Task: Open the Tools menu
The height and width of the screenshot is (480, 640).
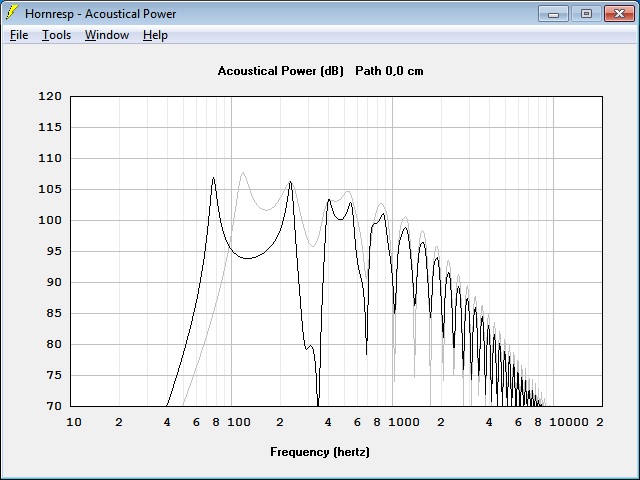Action: click(x=56, y=35)
